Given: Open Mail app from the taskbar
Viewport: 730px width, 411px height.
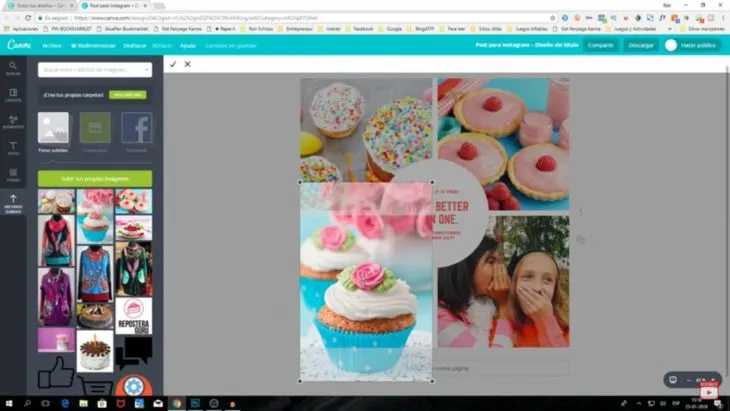Looking at the screenshot, I should click(158, 404).
